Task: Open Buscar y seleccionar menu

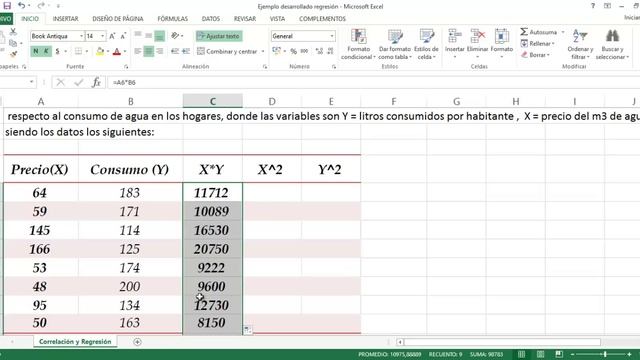Action: (612, 44)
